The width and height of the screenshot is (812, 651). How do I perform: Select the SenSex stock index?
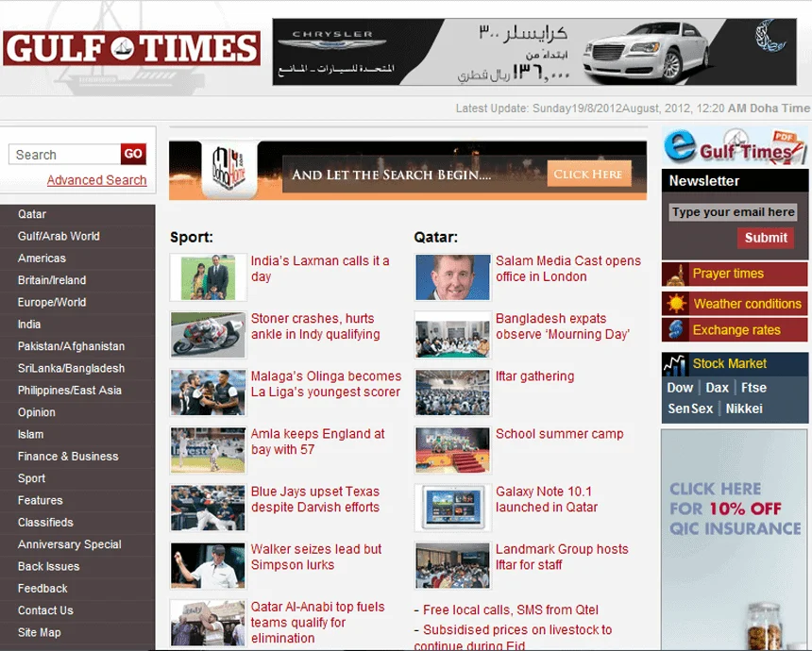[690, 409]
